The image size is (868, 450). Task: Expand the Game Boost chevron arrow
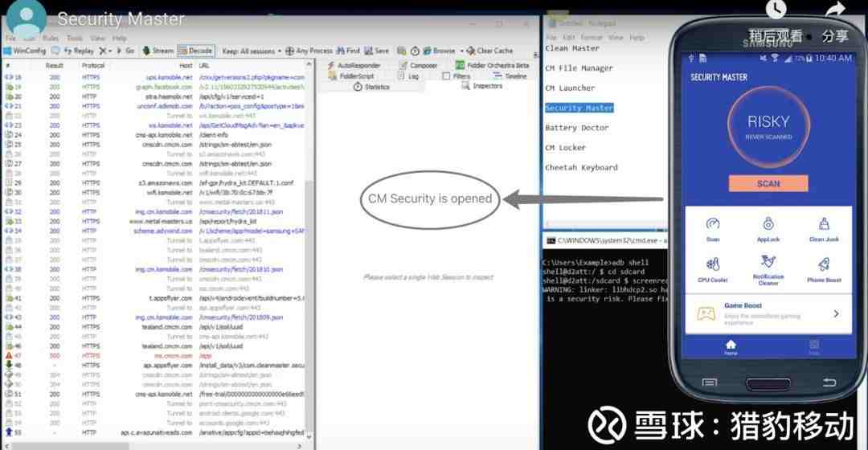point(836,314)
